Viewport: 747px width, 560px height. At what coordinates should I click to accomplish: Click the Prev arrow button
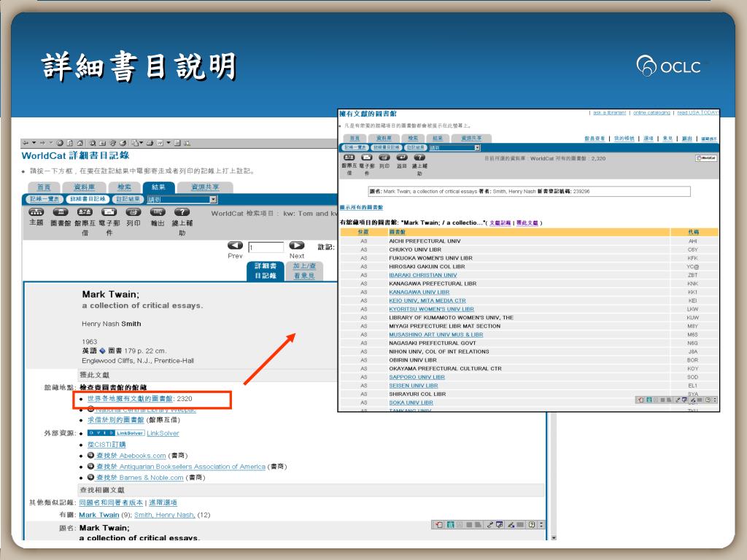(x=235, y=245)
